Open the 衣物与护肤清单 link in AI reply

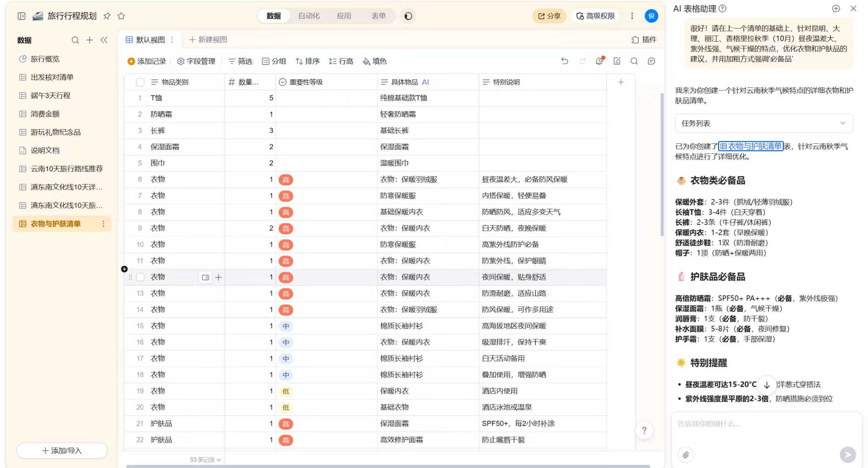click(750, 146)
